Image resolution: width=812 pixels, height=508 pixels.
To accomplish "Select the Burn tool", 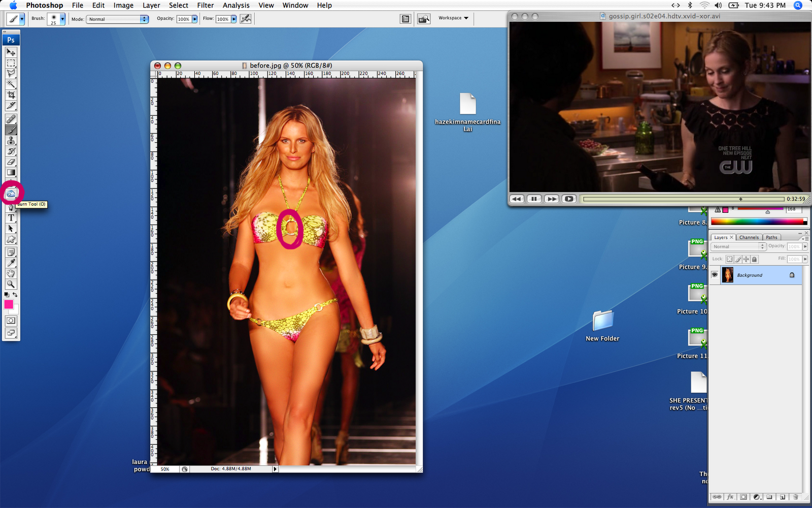I will click(x=11, y=194).
